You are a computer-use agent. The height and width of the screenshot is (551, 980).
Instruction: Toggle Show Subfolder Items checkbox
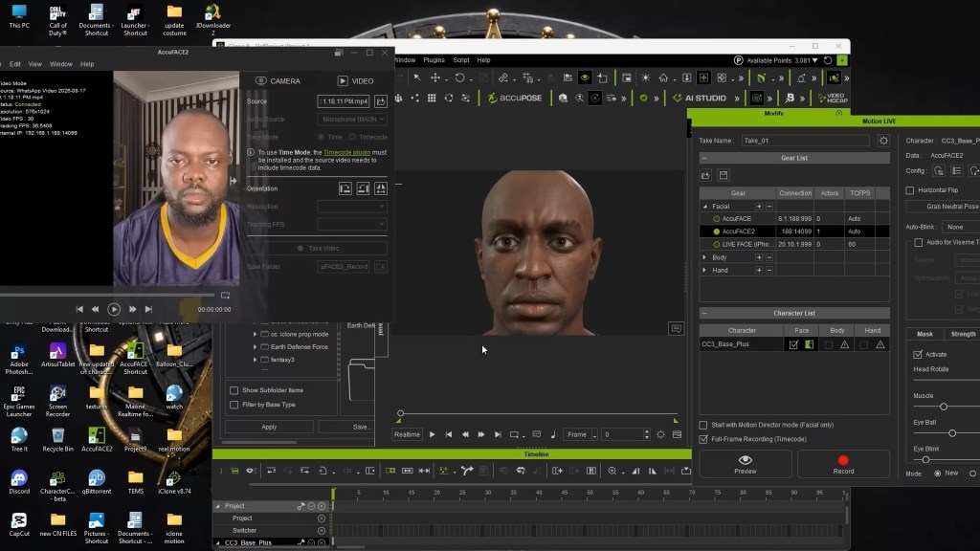pyautogui.click(x=234, y=390)
